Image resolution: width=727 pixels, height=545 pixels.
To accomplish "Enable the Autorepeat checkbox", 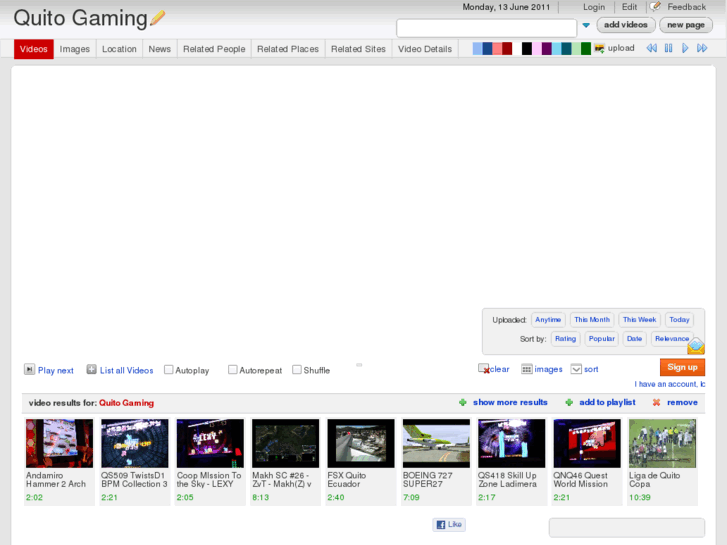I will coord(233,370).
